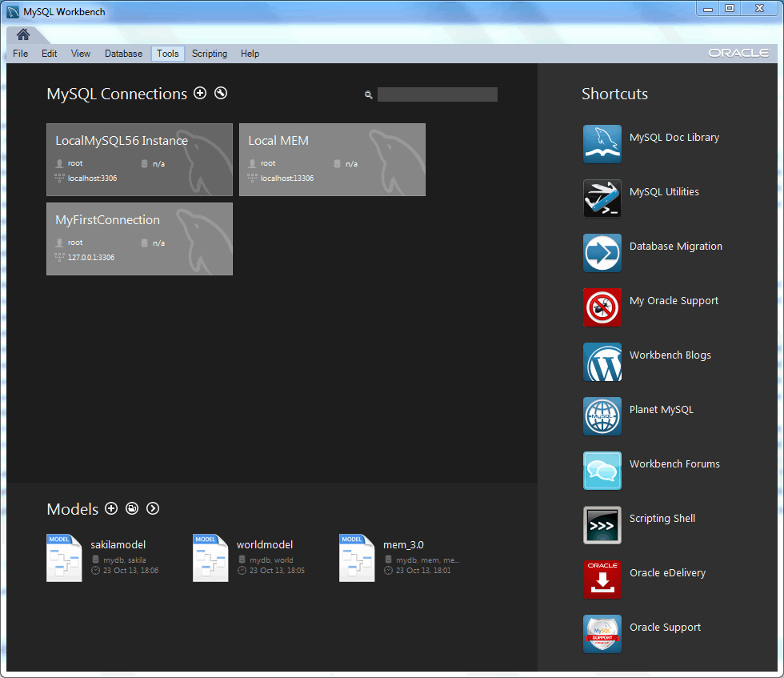Open the MySQL Doc Library link
784x678 pixels.
pyautogui.click(x=674, y=138)
